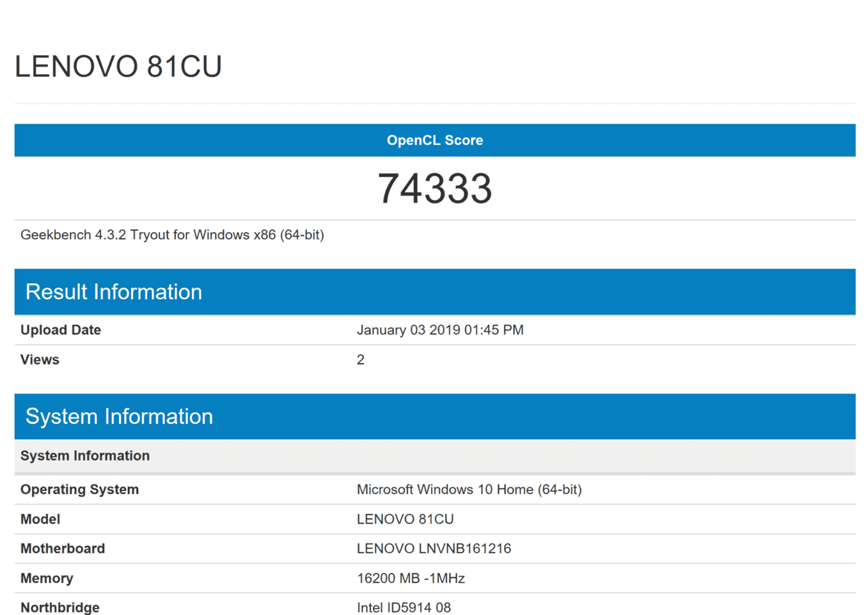The height and width of the screenshot is (615, 868).
Task: Click the Result Information section header
Action: coord(435,292)
